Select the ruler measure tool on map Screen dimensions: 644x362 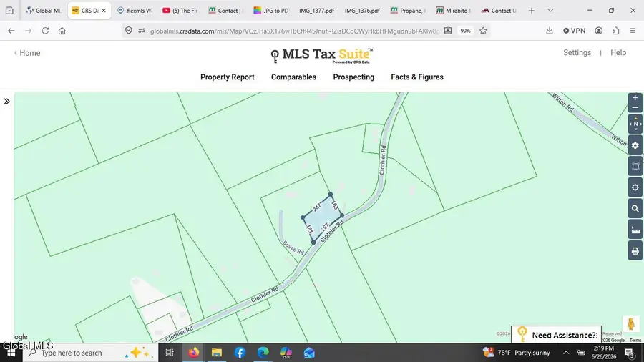(635, 230)
